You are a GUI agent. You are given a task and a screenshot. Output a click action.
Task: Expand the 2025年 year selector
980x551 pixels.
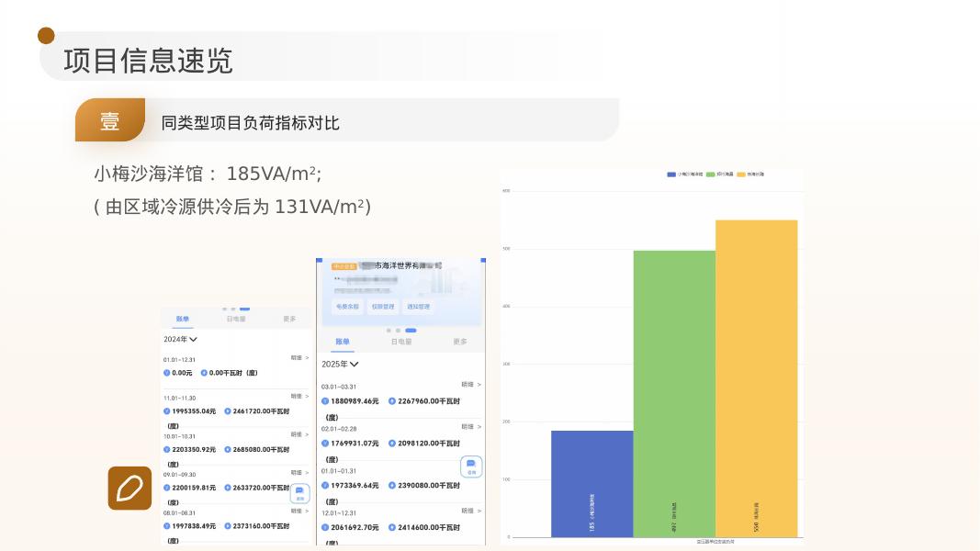[x=340, y=365]
